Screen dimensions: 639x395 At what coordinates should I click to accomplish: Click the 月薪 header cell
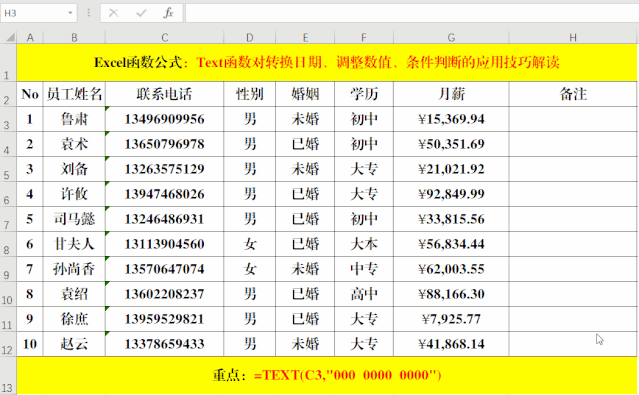[x=451, y=94]
